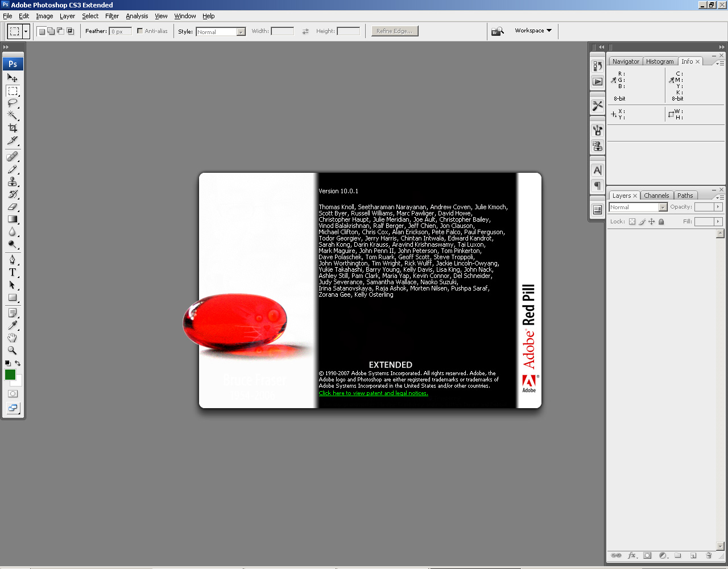Open the Filter menu
This screenshot has height=569, width=728.
point(112,16)
